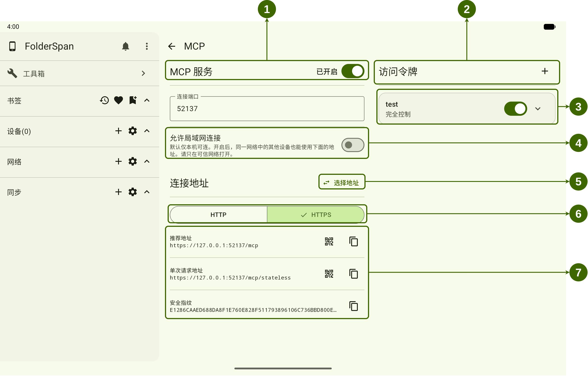Add a network with the plus icon
Image resolution: width=588 pixels, height=376 pixels.
(x=119, y=162)
